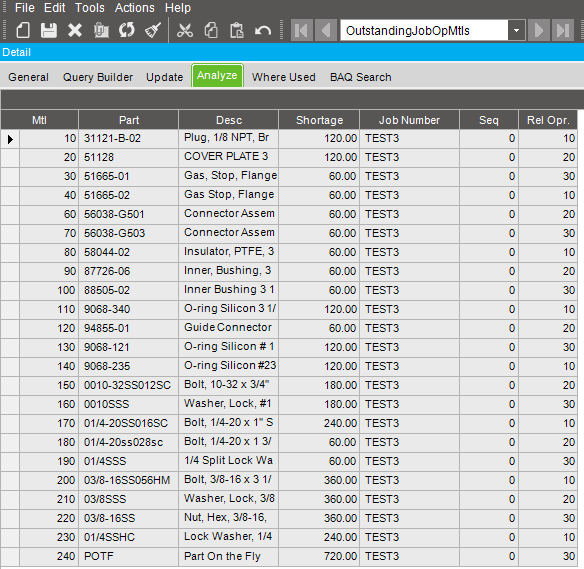Click inside the OutstandingJobOpMtls combo box field
The width and height of the screenshot is (584, 569).
point(424,30)
